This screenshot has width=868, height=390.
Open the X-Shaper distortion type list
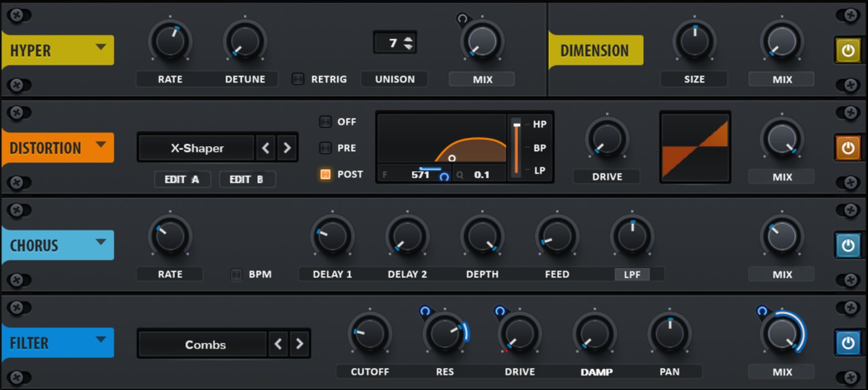coord(197,148)
